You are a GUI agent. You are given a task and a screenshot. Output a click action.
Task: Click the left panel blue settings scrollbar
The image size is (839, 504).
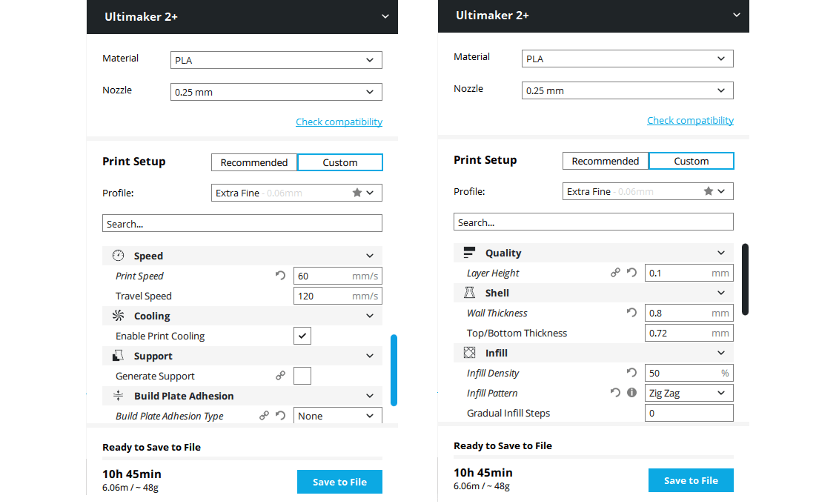click(394, 371)
